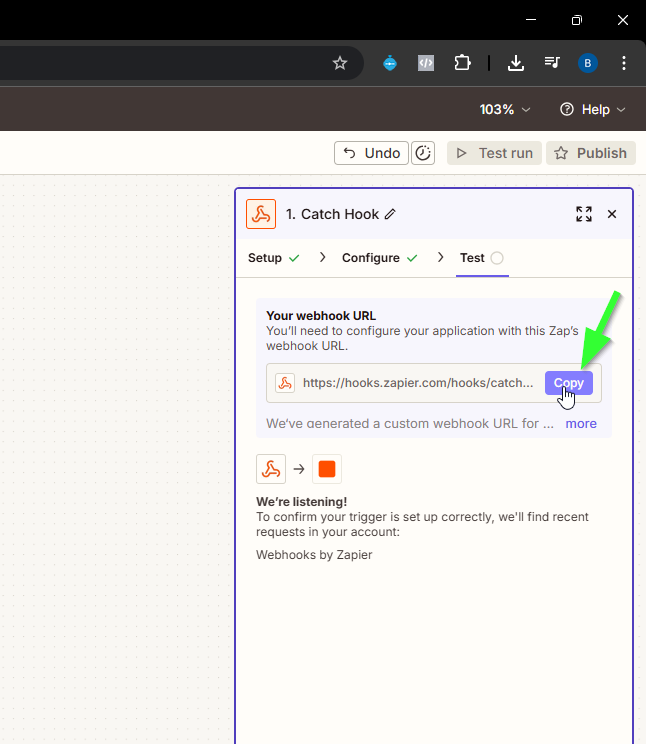Expand the Catch Hook panel to fullscreen
The image size is (646, 744).
click(584, 214)
